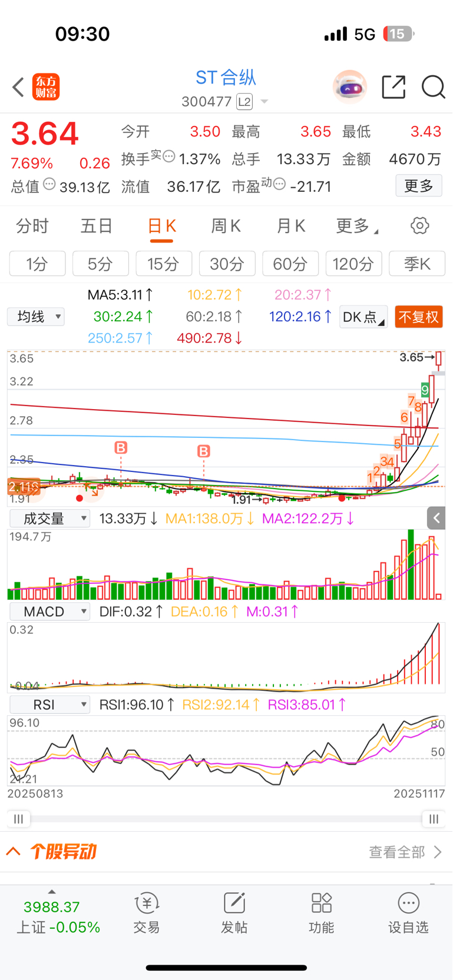Tap the info icon next to 总值

(49, 185)
